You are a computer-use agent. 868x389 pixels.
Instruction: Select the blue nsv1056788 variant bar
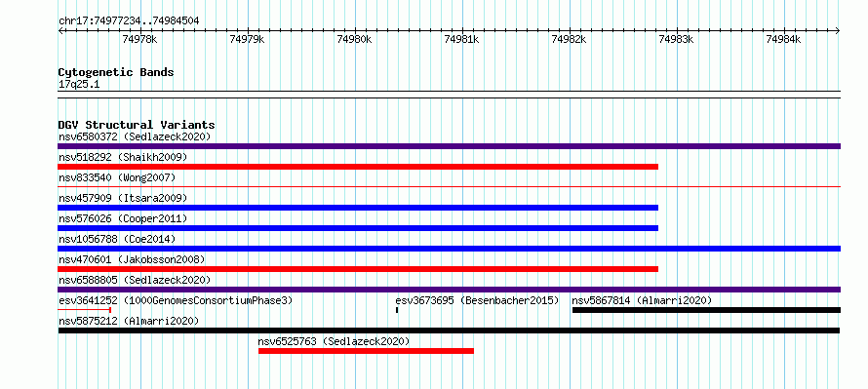point(449,249)
